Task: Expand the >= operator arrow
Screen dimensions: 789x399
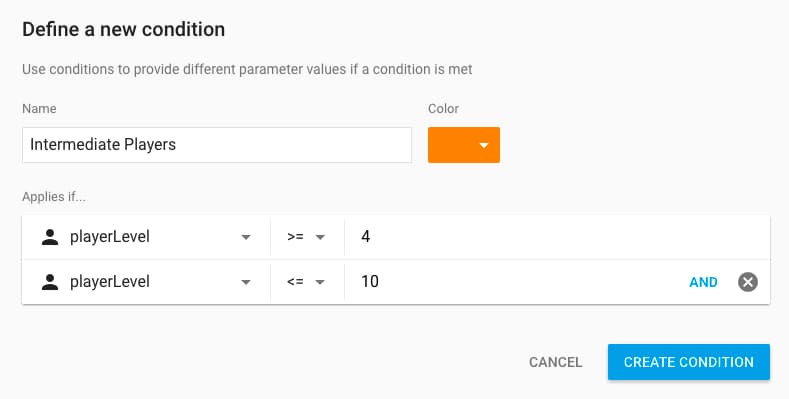Action: 320,237
